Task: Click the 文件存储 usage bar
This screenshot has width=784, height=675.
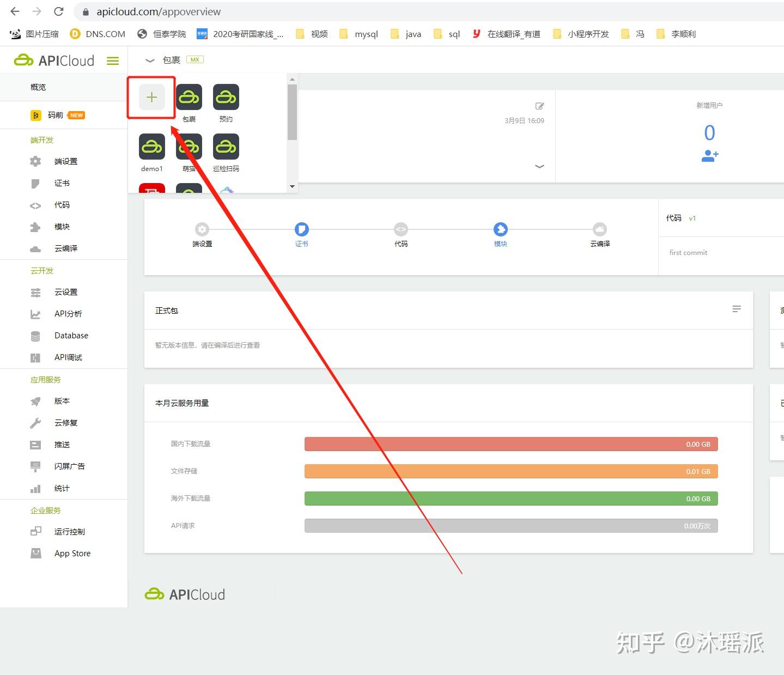Action: pos(510,471)
